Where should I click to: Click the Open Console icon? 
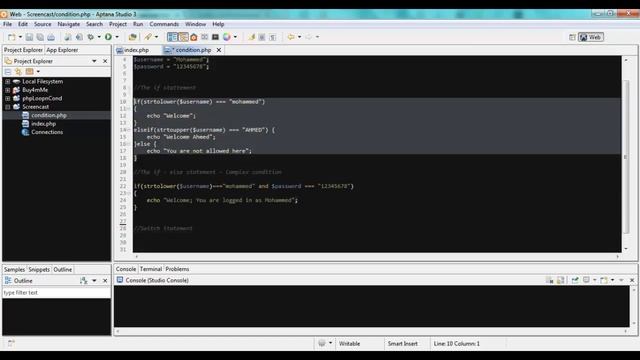[604, 280]
